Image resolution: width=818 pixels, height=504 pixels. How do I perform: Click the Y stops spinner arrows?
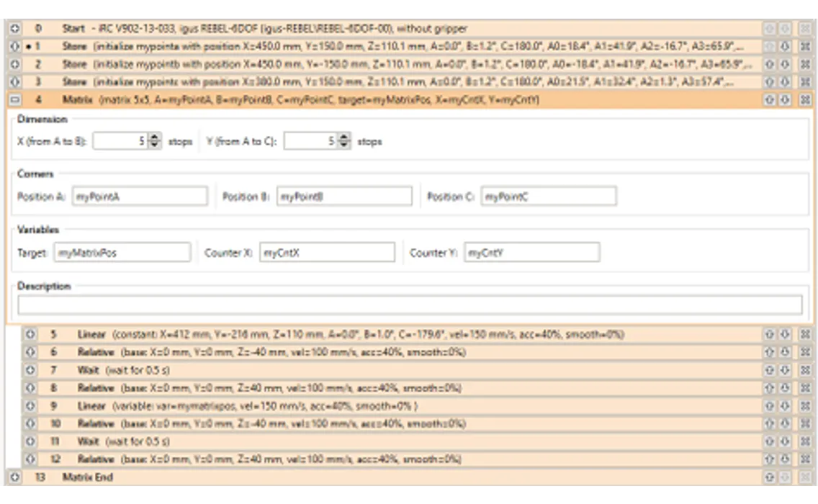(x=344, y=142)
